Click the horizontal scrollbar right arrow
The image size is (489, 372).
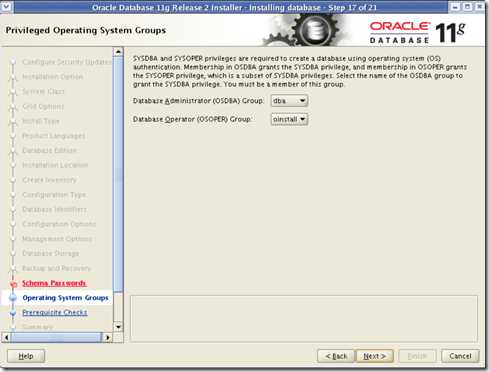click(107, 337)
